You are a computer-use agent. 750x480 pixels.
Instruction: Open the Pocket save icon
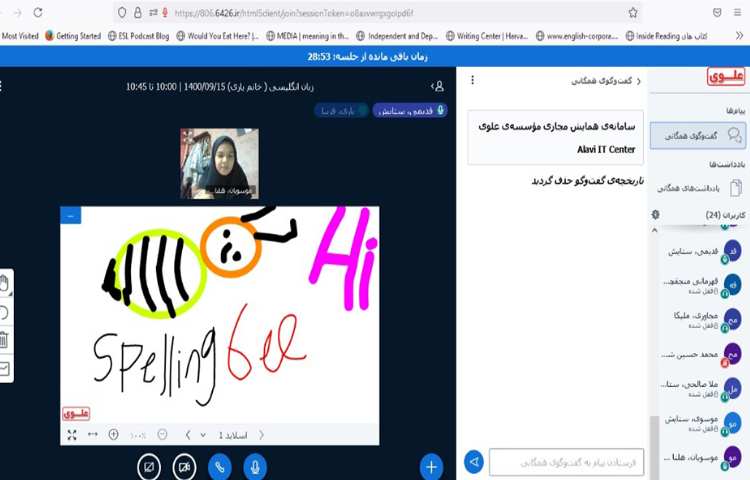point(717,13)
